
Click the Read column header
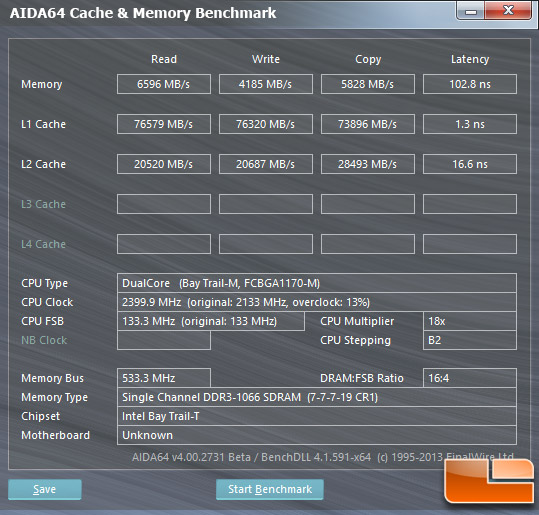164,59
